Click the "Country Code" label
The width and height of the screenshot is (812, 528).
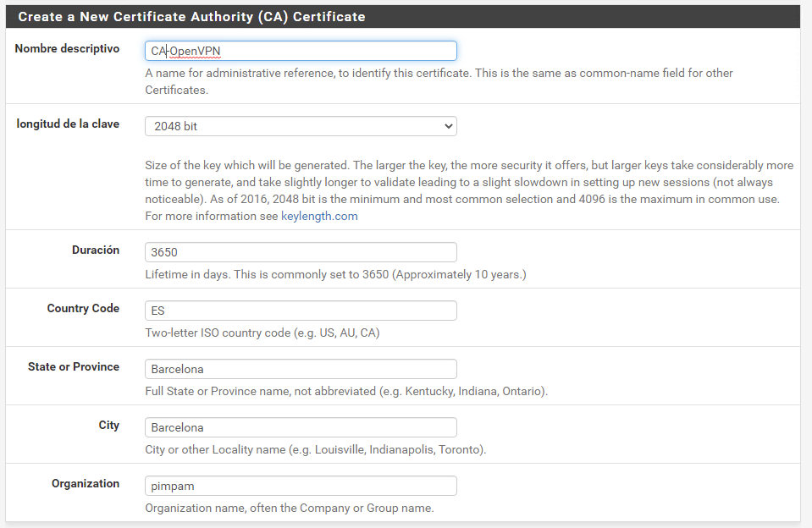83,309
